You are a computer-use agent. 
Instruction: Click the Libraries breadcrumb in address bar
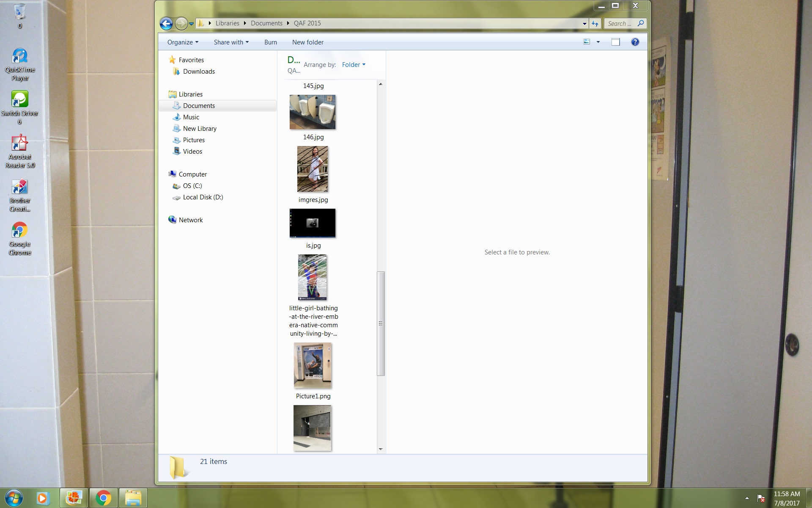pos(227,23)
